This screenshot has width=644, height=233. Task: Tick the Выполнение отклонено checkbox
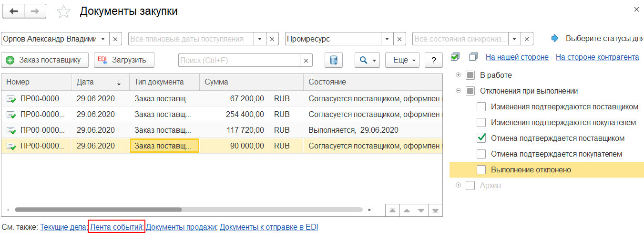(481, 170)
